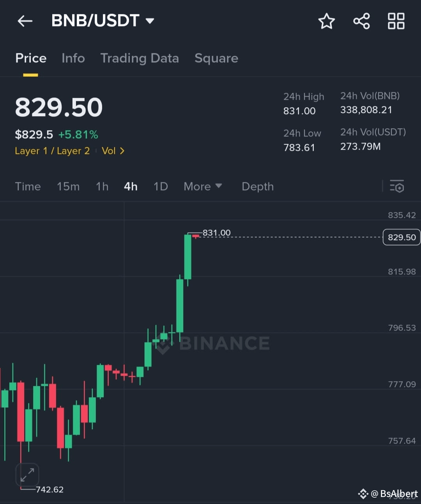Add BNB/USDT to favorites with star
421x504 pixels.
tap(326, 21)
